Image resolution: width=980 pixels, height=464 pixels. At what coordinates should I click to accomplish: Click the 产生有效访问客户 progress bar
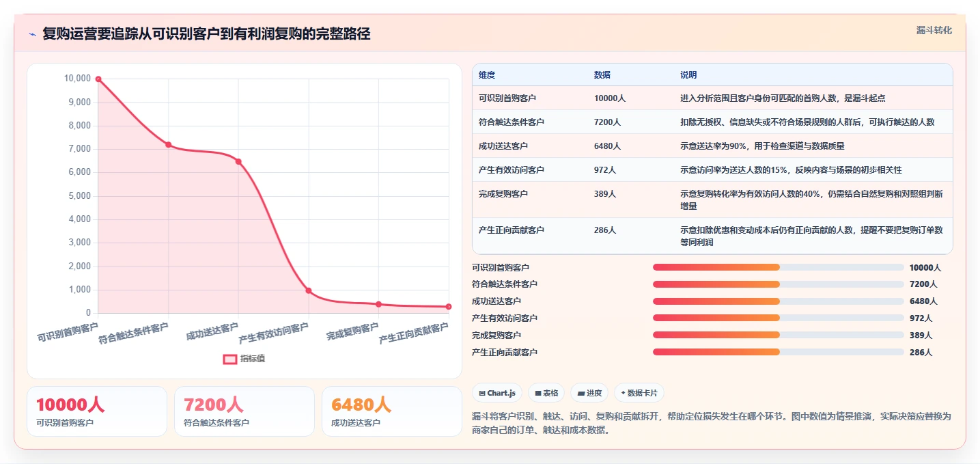779,318
